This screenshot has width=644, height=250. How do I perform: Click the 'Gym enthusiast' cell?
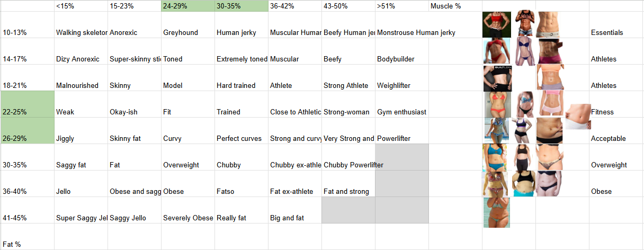point(402,104)
